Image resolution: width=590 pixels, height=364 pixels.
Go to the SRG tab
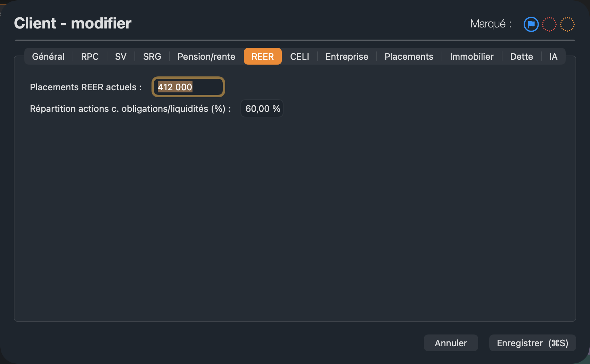click(x=152, y=56)
